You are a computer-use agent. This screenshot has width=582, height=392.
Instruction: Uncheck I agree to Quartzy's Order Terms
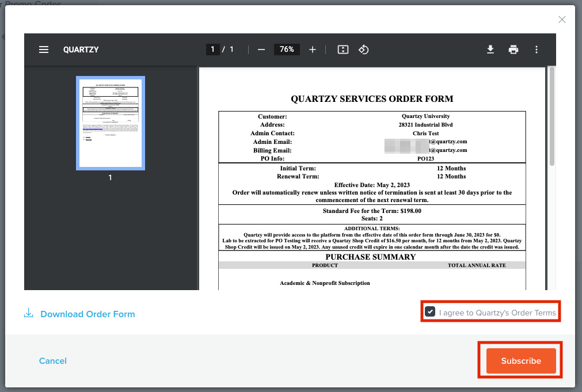[x=430, y=311]
